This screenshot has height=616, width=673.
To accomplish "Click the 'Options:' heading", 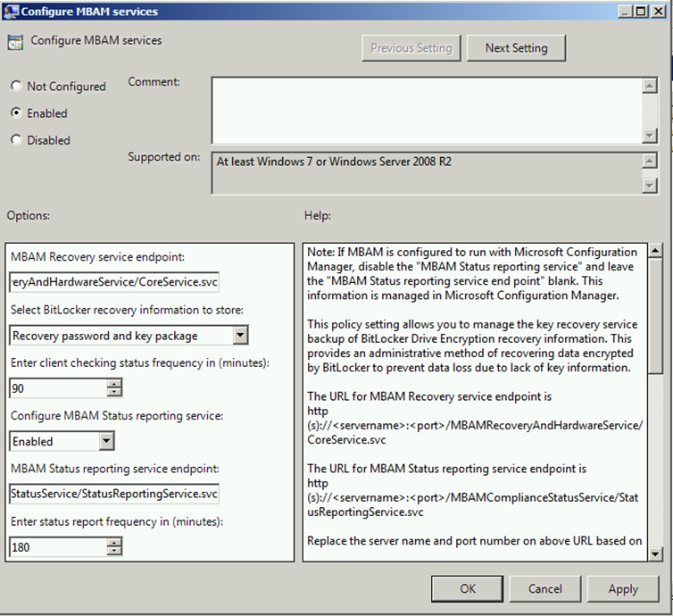I will tap(29, 215).
